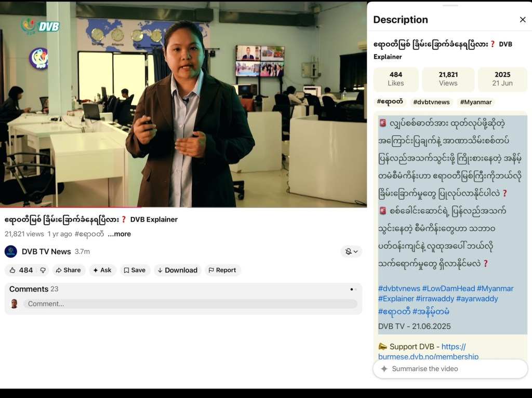Click the video title below the player
532x398 pixels.
coord(91,219)
